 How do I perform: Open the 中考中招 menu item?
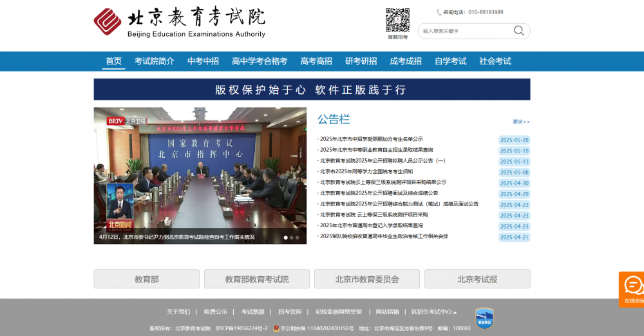tap(203, 61)
